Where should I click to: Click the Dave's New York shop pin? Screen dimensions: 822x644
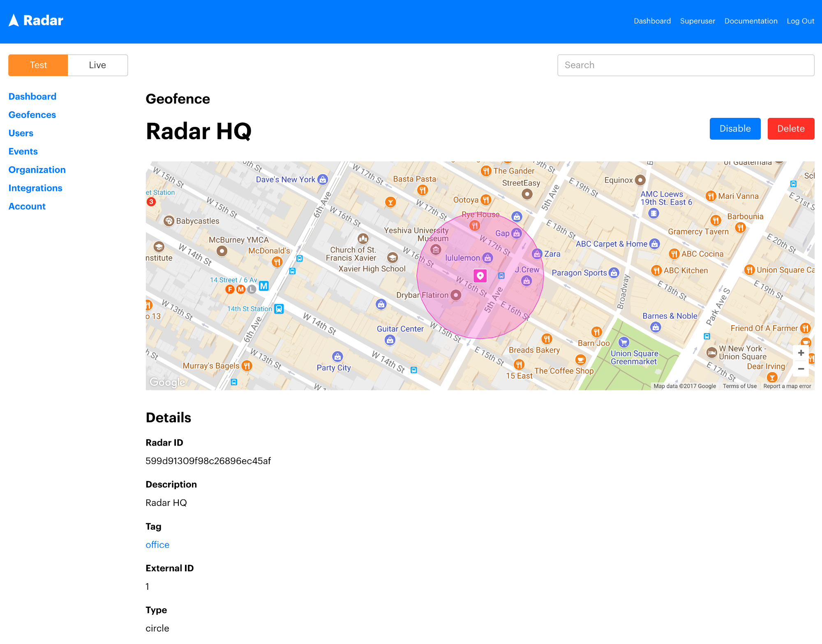pos(323,179)
